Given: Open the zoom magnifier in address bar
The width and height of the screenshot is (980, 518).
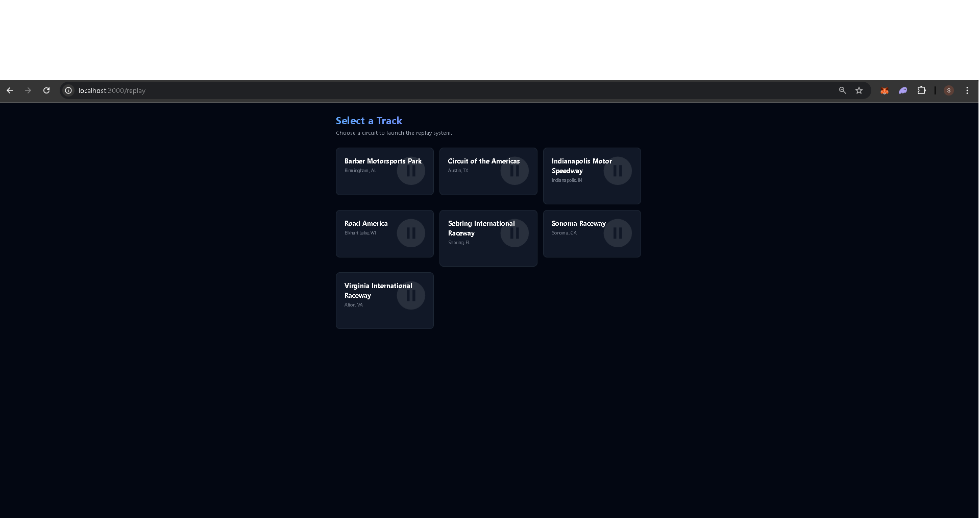Looking at the screenshot, I should coord(843,90).
